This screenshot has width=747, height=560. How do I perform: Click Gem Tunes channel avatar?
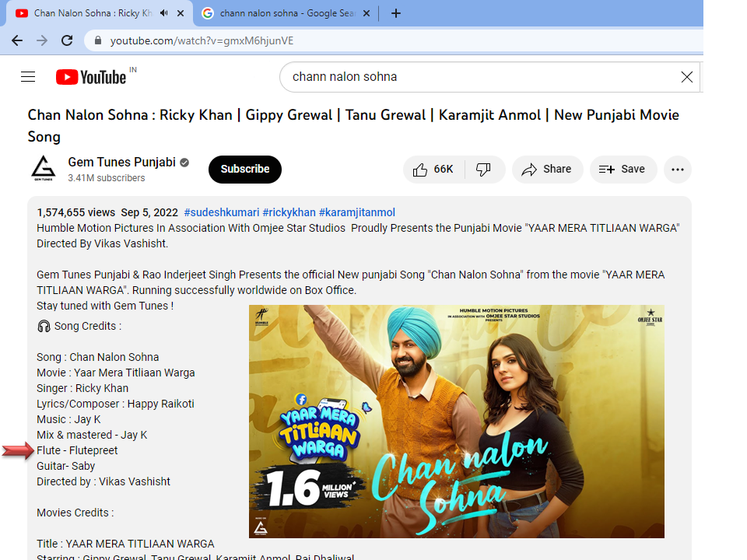pyautogui.click(x=44, y=169)
